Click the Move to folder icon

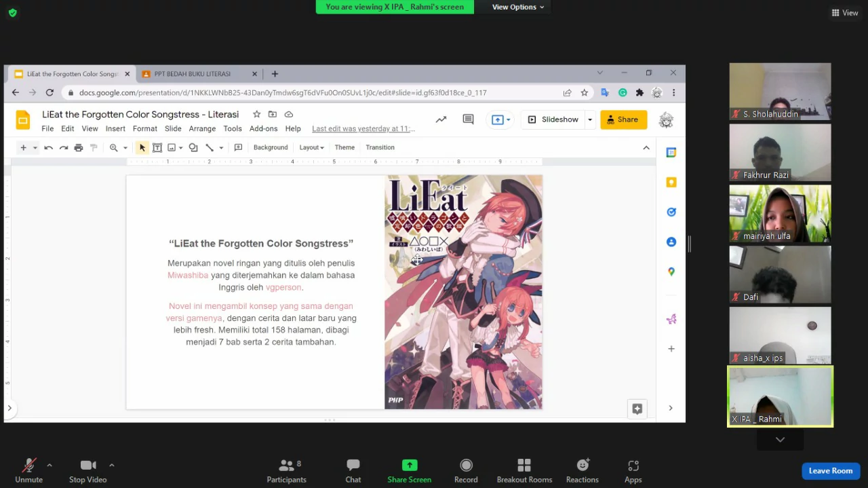(x=273, y=114)
